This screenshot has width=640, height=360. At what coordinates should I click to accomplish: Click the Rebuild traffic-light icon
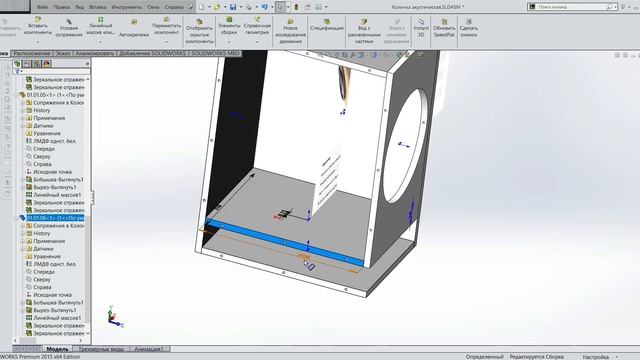[x=296, y=7]
